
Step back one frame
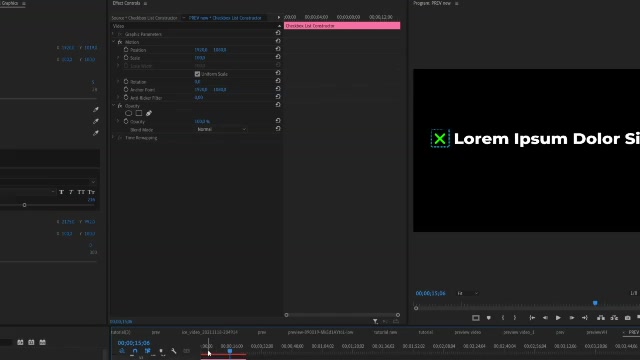[545, 318]
